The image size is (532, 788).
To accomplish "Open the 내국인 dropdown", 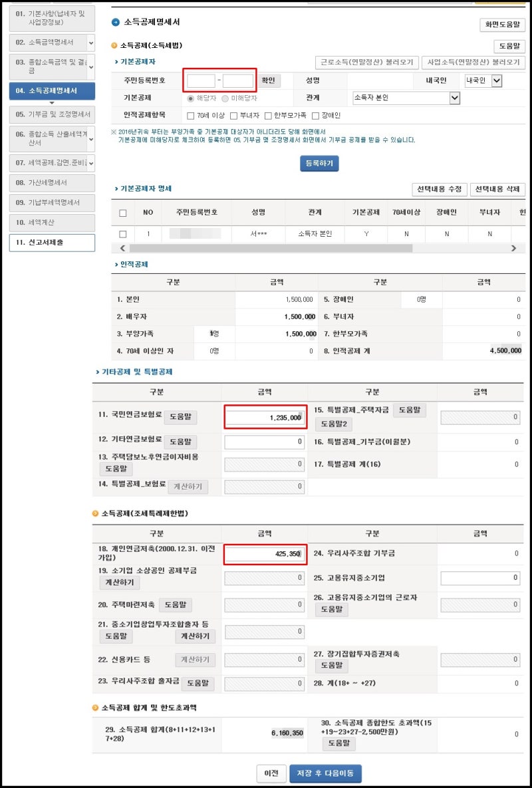I will point(483,81).
